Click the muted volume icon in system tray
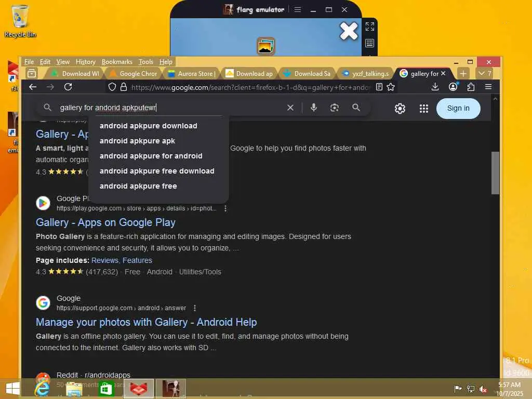 point(483,389)
